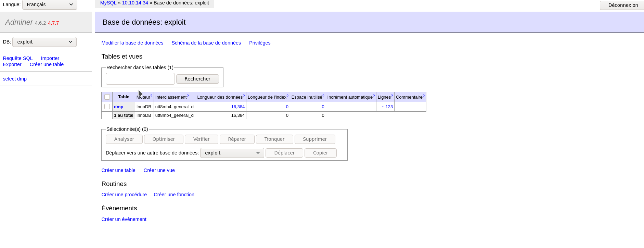Expand the DB selector showing exploit
The width and height of the screenshot is (644, 248).
tap(44, 42)
